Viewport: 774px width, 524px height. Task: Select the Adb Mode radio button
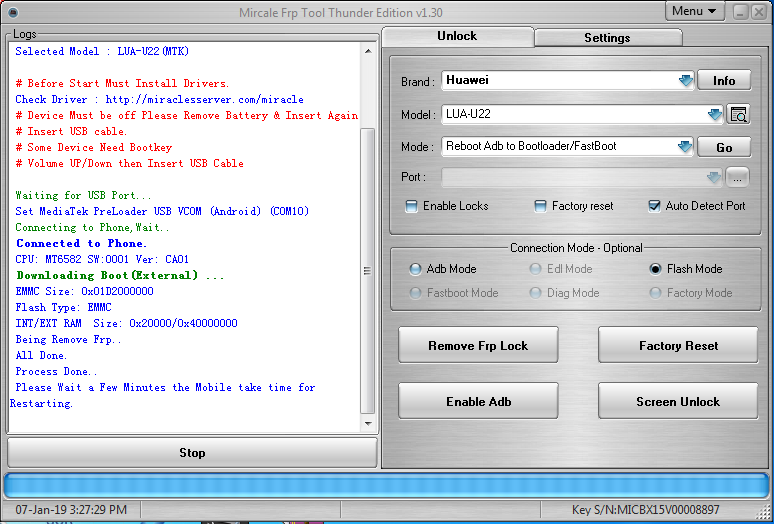(x=415, y=269)
